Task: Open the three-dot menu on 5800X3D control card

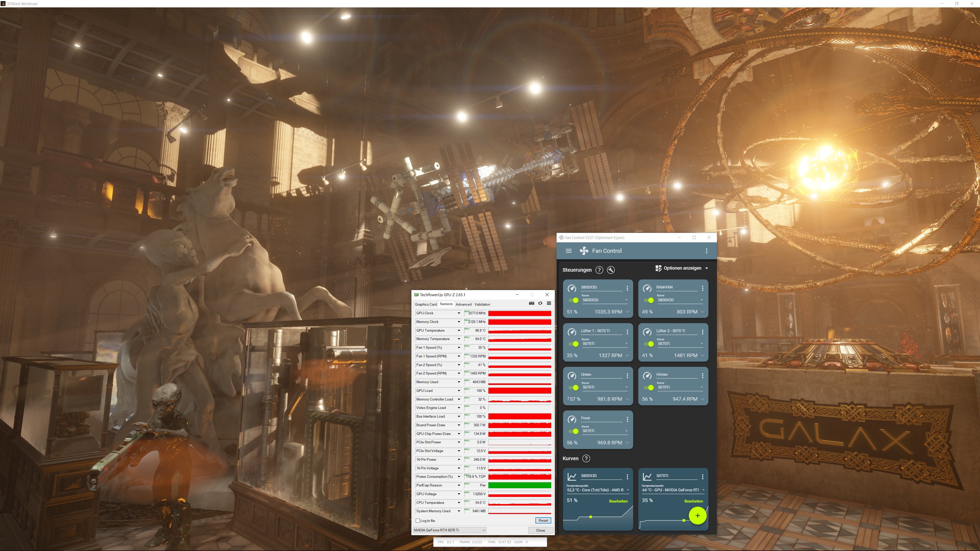Action: click(627, 288)
